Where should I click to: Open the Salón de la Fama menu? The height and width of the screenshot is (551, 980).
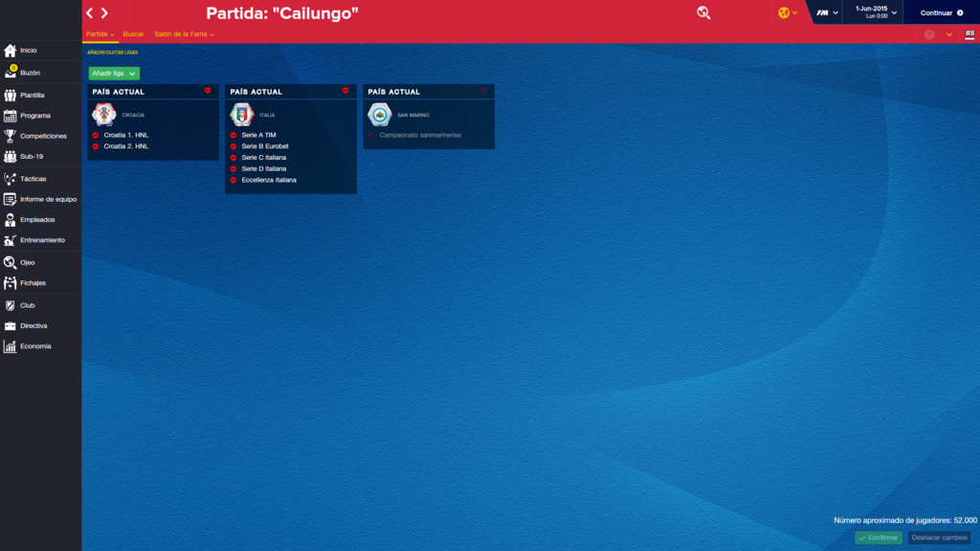184,33
